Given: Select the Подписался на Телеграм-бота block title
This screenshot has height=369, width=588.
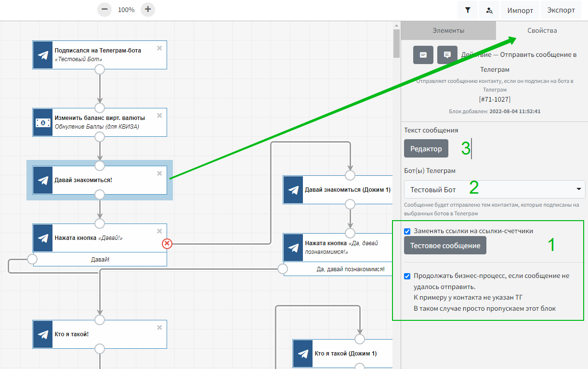Looking at the screenshot, I should (x=98, y=51).
